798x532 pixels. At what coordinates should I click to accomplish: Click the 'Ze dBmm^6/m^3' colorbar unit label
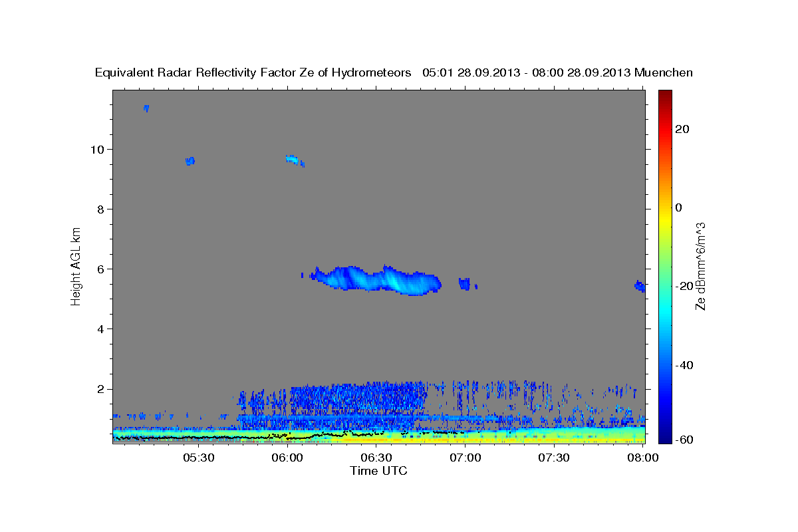(x=701, y=266)
